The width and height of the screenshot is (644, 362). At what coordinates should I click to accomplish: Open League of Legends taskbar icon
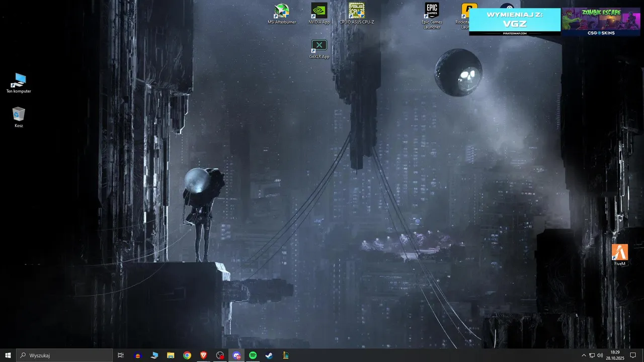pyautogui.click(x=286, y=355)
